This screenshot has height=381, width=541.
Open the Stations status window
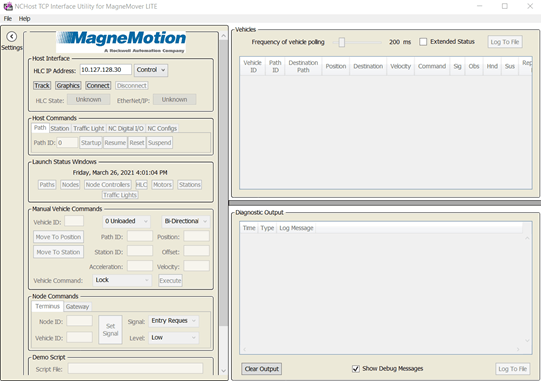point(189,185)
